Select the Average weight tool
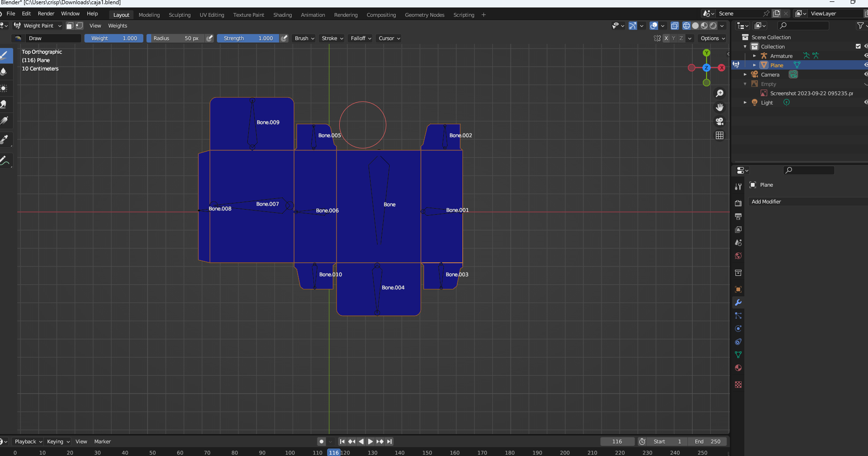Image resolution: width=868 pixels, height=456 pixels. tap(5, 88)
